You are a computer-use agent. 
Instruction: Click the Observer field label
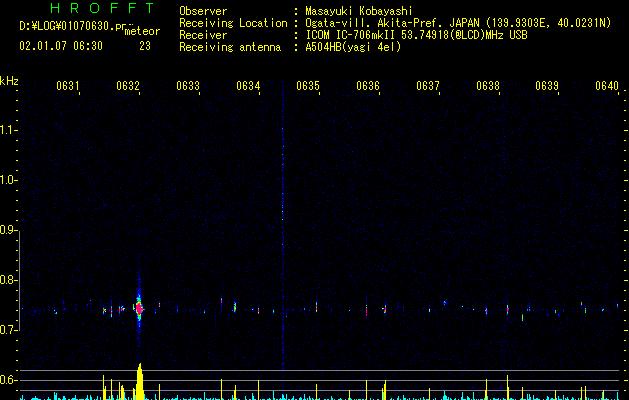(203, 11)
